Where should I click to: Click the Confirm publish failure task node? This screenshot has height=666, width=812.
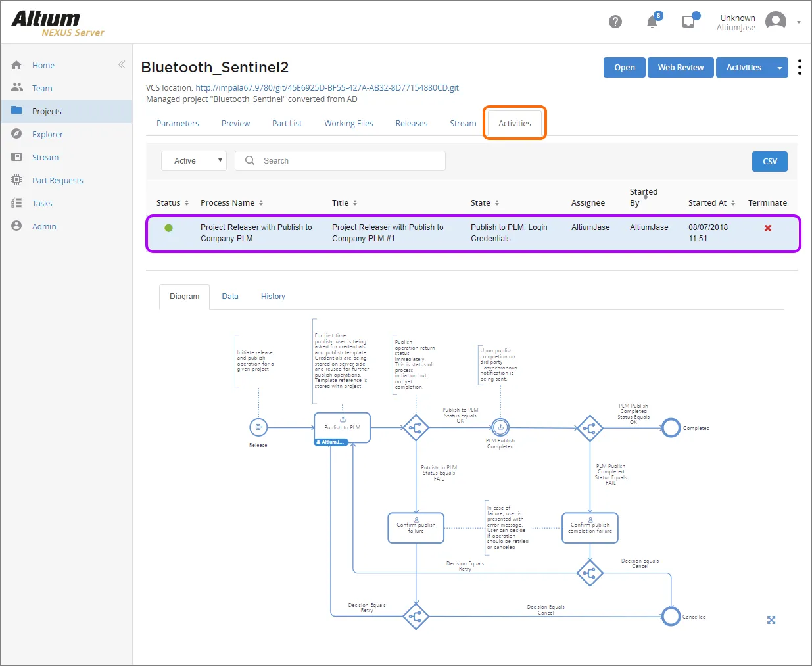tap(416, 528)
